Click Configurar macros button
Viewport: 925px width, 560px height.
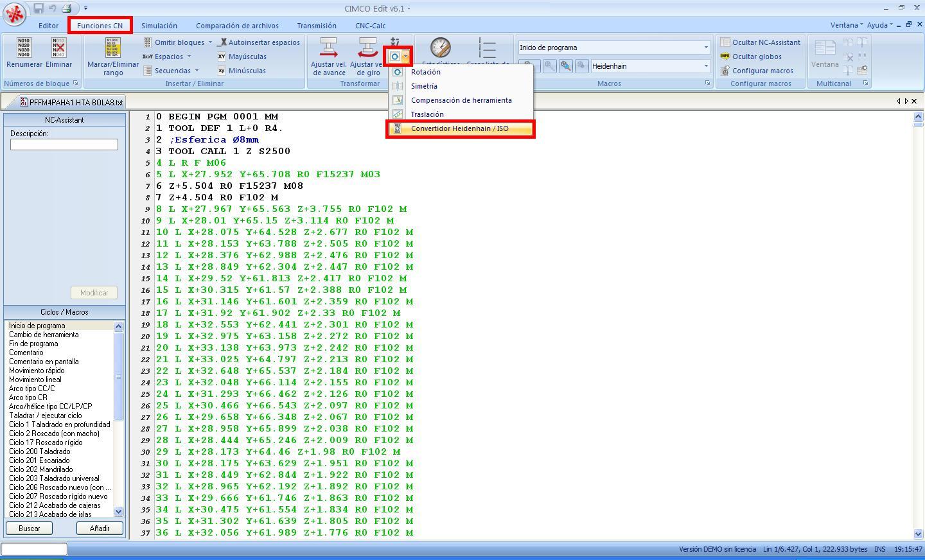click(757, 71)
